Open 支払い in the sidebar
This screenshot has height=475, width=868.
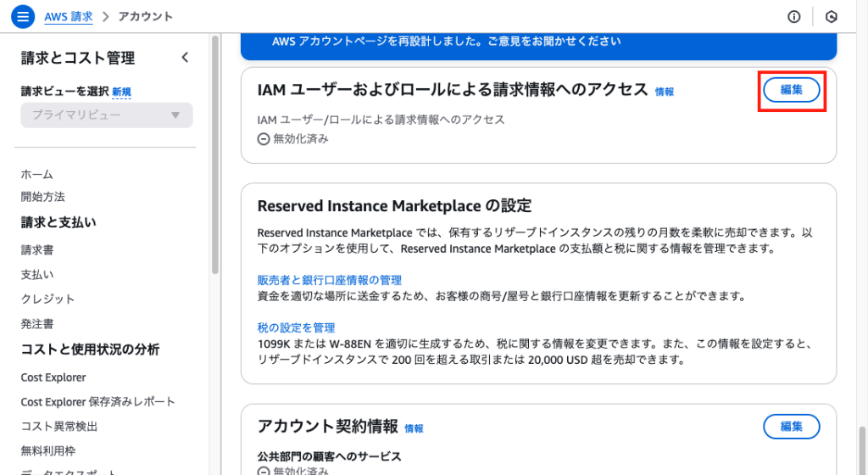pyautogui.click(x=37, y=274)
